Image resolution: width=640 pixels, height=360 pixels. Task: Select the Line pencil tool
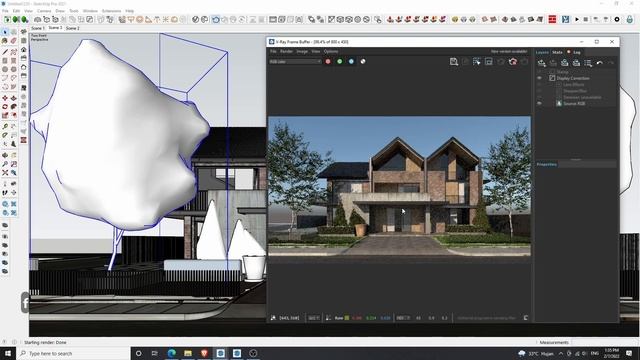[x=5, y=52]
